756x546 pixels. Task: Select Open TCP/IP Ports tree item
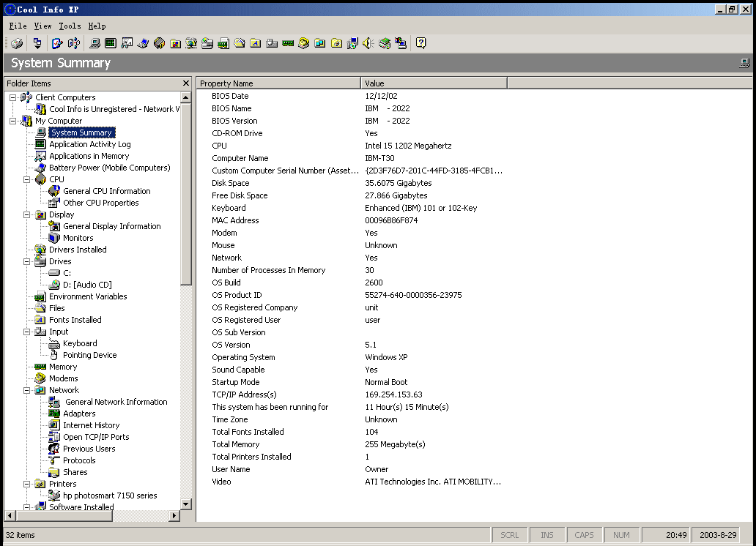click(x=96, y=437)
